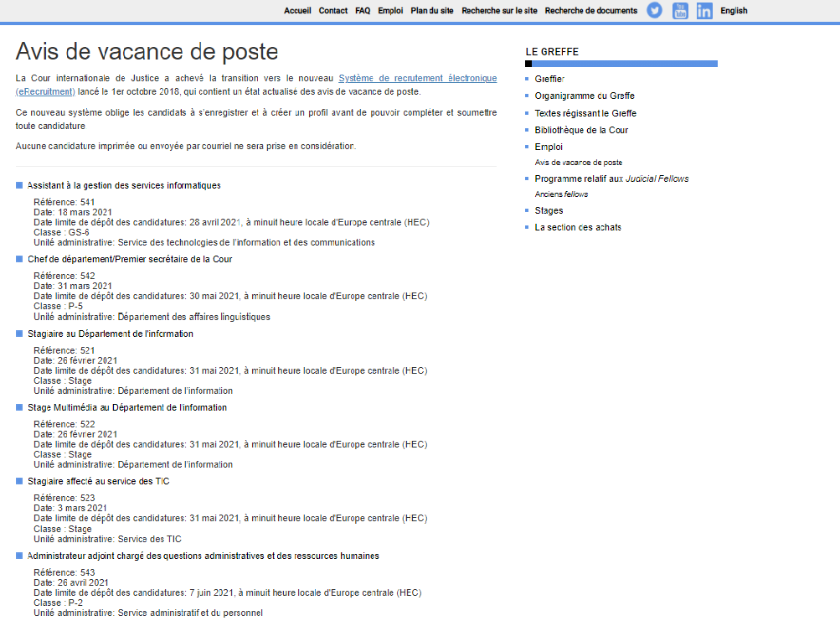Click the deadline line mentioning 7 juin 2021
This screenshot has width=840, height=626.
pos(228,592)
